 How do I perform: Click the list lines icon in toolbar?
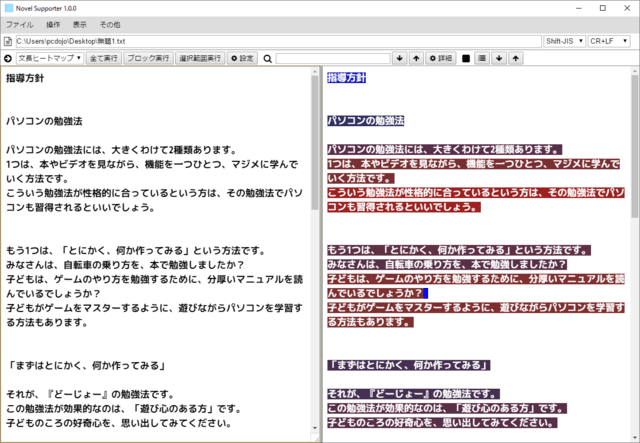coord(483,59)
